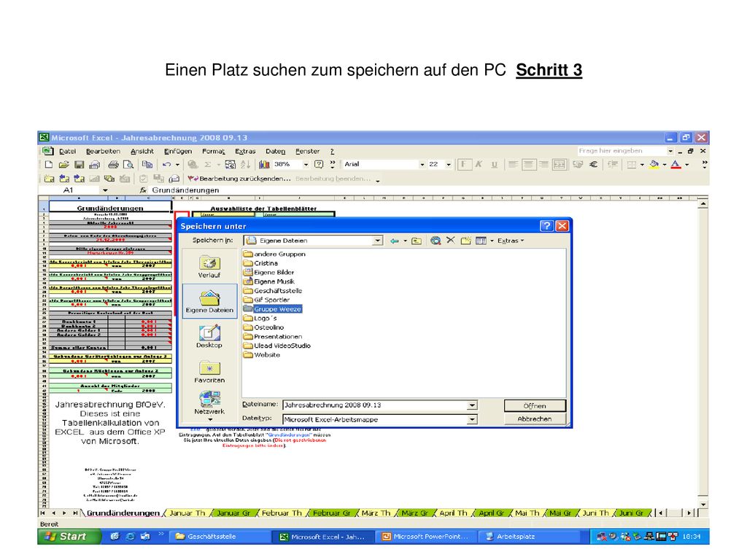
Task: Click the Create New Folder icon in dialog
Action: [465, 241]
